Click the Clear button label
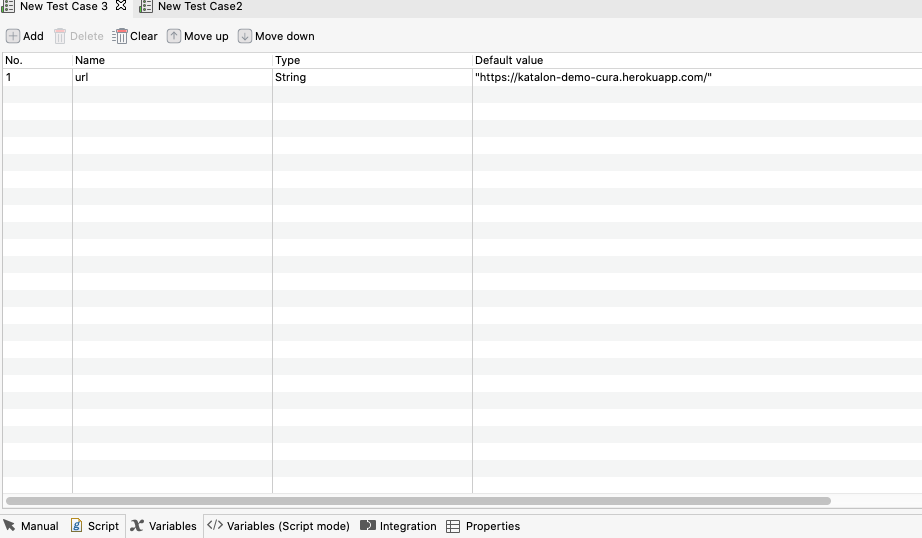 (143, 36)
